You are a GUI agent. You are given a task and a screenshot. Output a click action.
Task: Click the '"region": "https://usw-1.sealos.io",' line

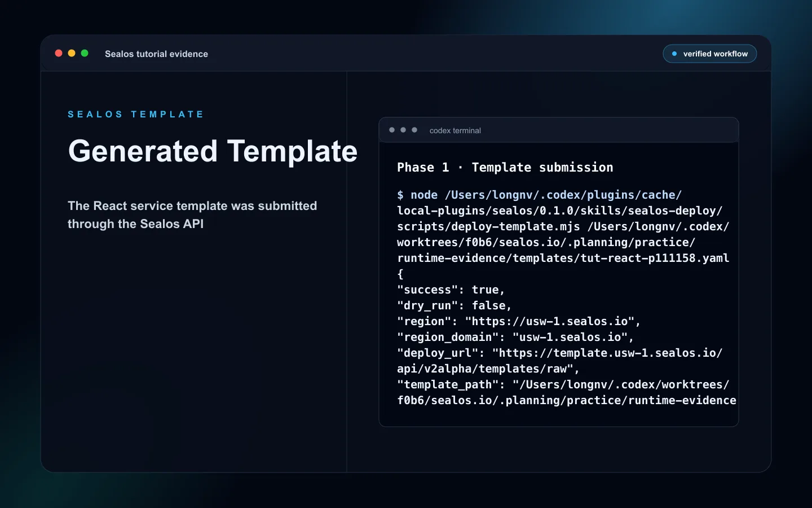click(519, 322)
